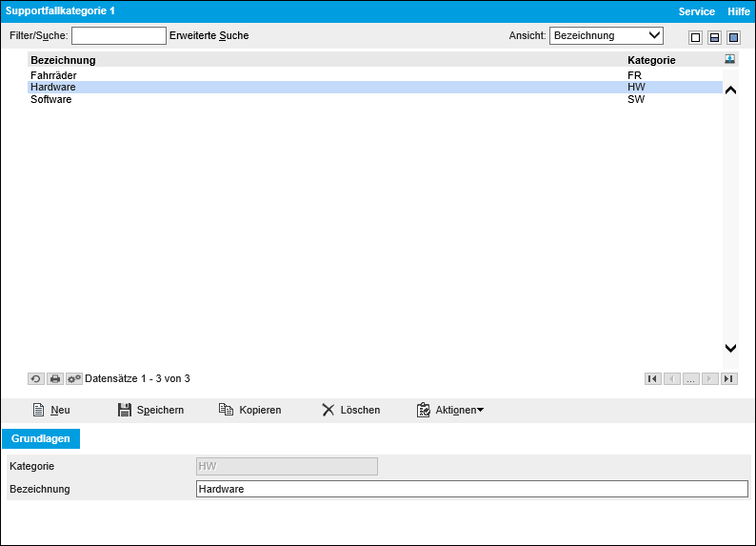Click the print list icon
Viewport: 756px width, 546px height.
[55, 378]
